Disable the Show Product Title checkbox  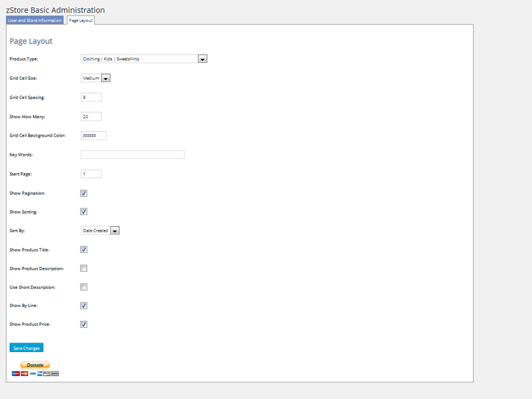coord(84,250)
